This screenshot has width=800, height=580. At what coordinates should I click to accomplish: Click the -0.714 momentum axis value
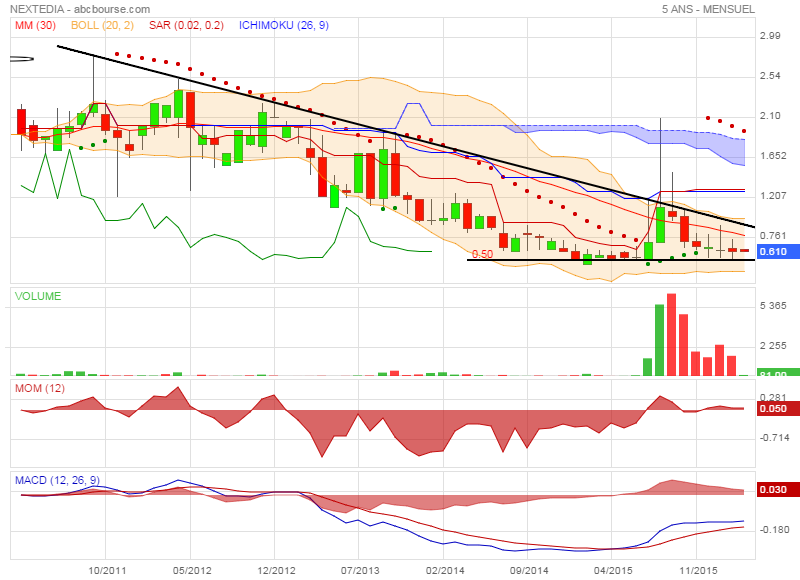(774, 438)
